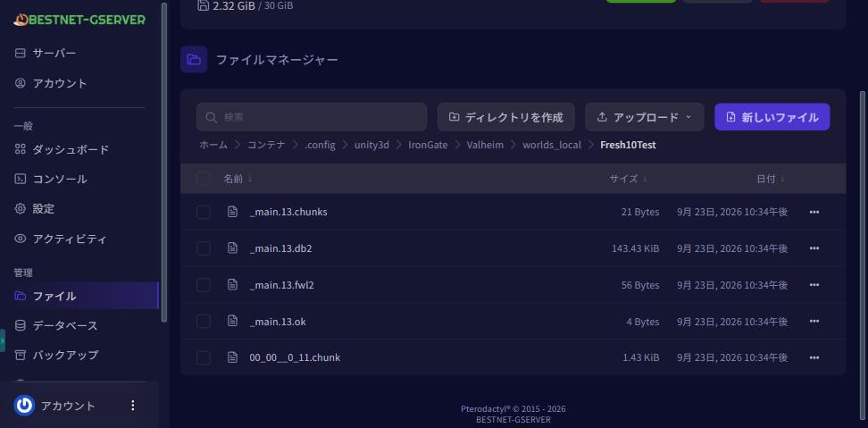The height and width of the screenshot is (428, 868).
Task: Check the box for _main.13.fwl2
Action: [x=204, y=285]
